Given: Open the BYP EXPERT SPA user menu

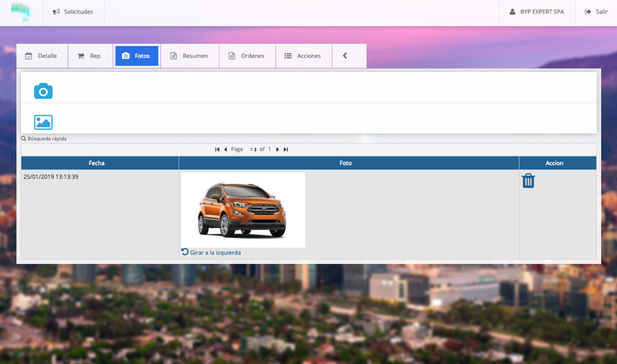Looking at the screenshot, I should [x=537, y=12].
